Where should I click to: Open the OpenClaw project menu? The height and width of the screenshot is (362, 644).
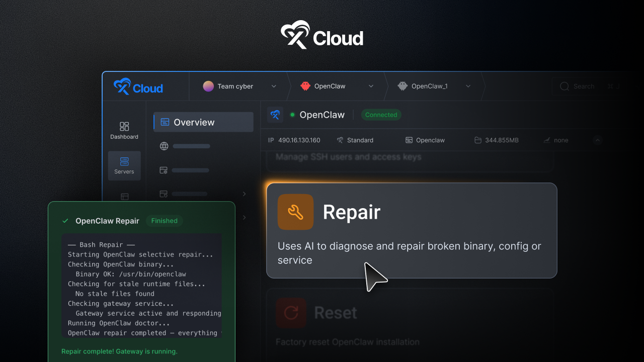coord(371,86)
